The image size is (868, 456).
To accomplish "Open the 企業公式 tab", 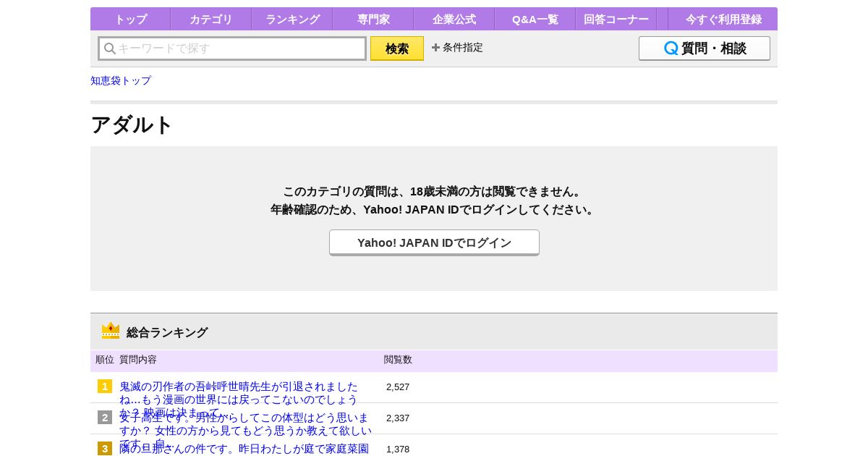I will (454, 20).
